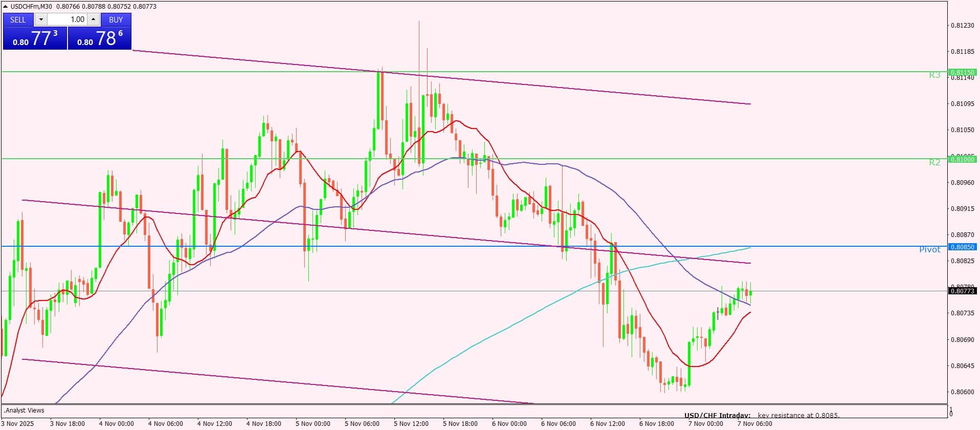Image resolution: width=980 pixels, height=430 pixels.
Task: Click the sell price 0.80 77 panel
Action: click(35, 38)
